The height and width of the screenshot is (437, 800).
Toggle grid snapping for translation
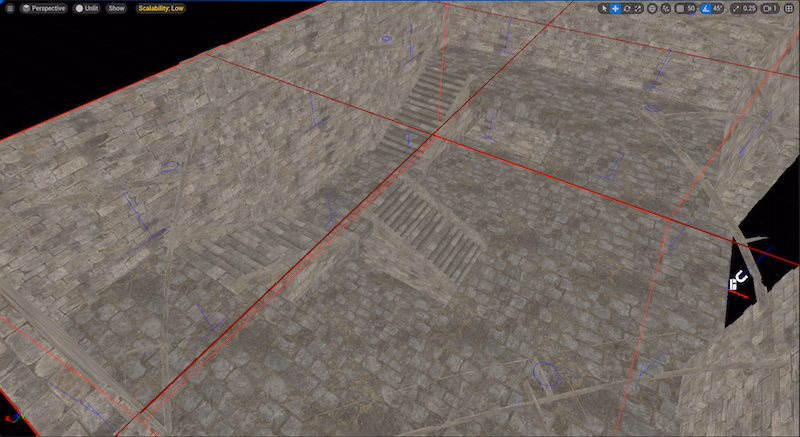click(x=680, y=8)
